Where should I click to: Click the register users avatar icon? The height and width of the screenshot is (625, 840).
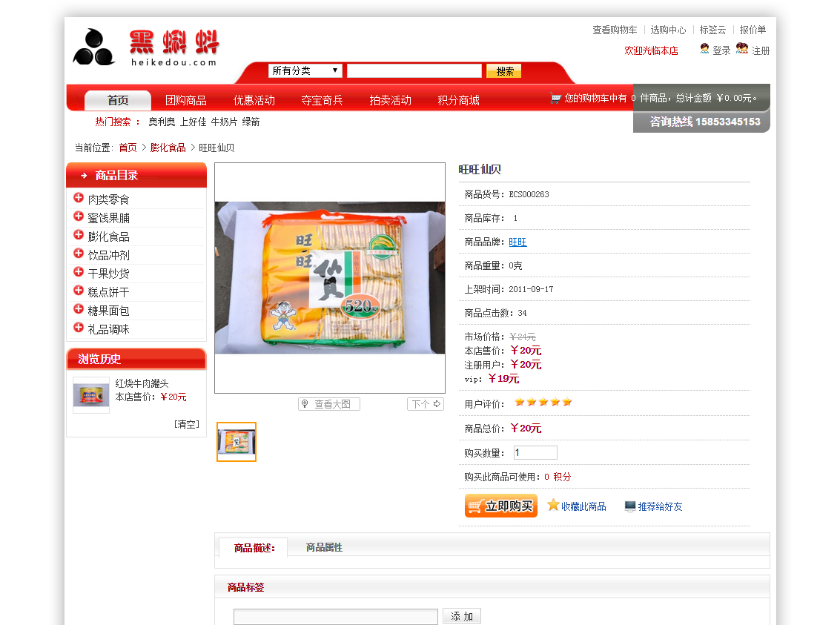click(742, 49)
